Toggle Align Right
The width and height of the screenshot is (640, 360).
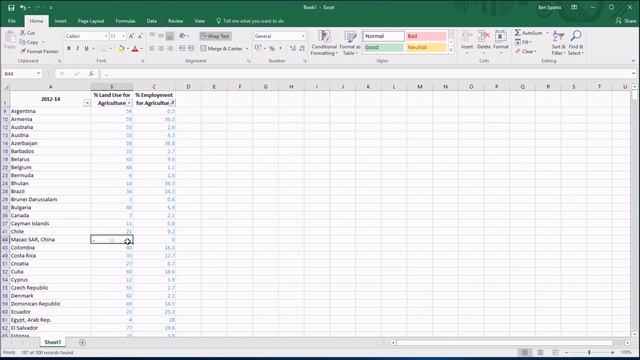(x=170, y=48)
